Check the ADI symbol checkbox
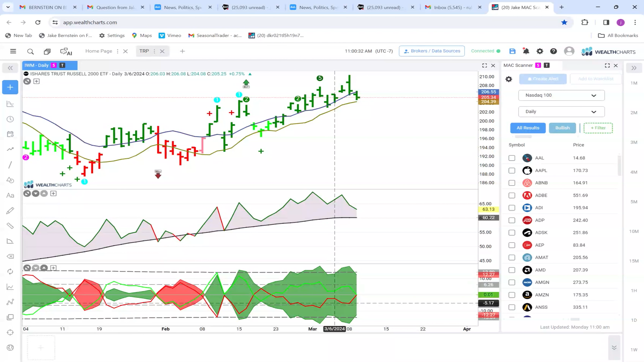Image resolution: width=644 pixels, height=362 pixels. tap(512, 207)
